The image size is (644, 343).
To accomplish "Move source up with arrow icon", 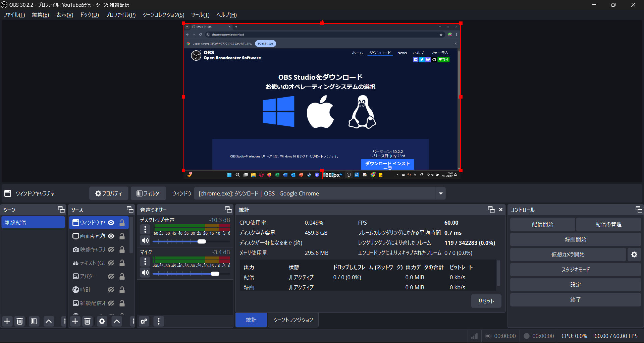I will (x=117, y=321).
